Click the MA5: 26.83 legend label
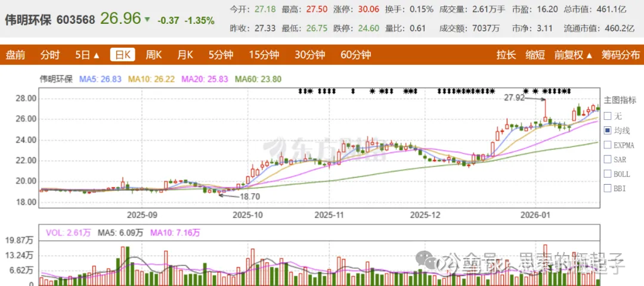This screenshot has width=644, height=286. point(101,79)
